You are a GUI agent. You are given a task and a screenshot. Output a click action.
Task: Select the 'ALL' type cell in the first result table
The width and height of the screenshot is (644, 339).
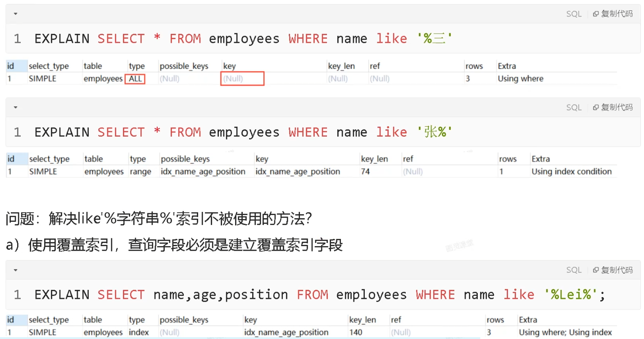(x=135, y=79)
